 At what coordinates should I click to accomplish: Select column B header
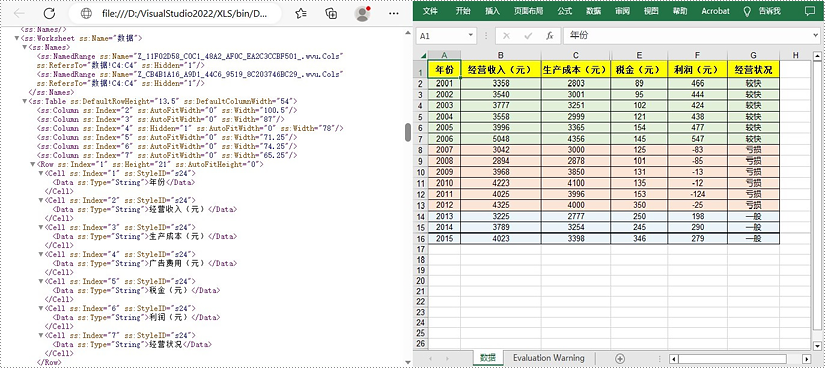click(x=500, y=55)
